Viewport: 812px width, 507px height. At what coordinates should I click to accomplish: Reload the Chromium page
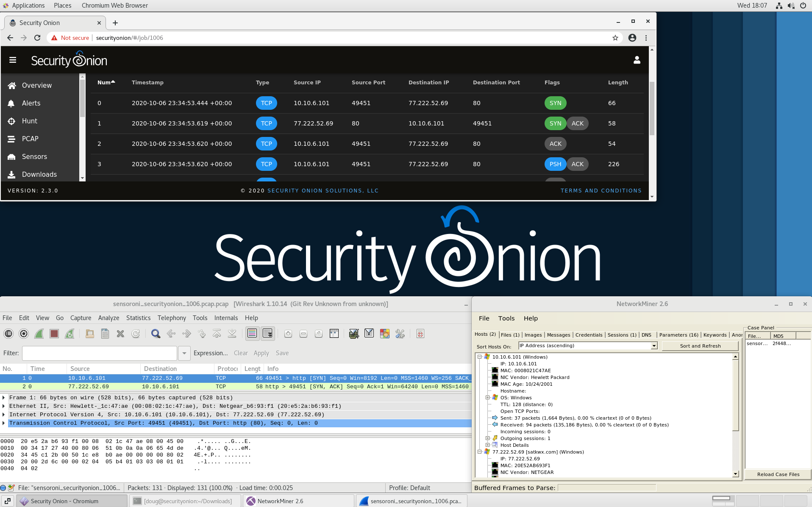pos(37,38)
